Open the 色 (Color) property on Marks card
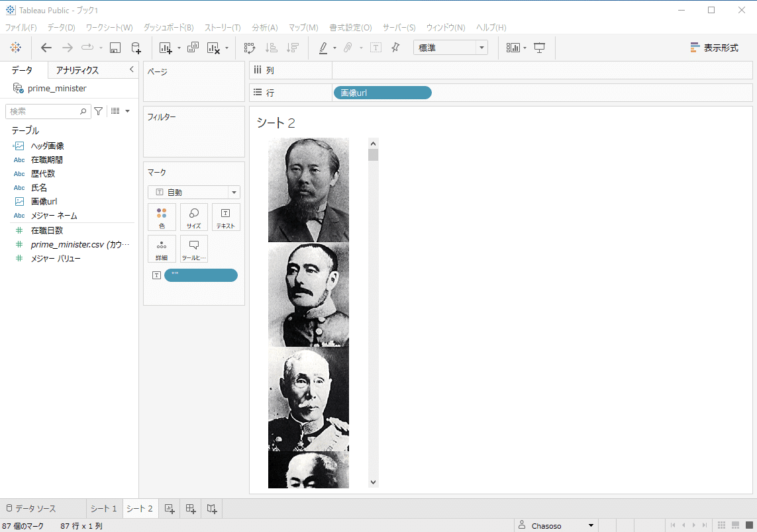 tap(162, 217)
